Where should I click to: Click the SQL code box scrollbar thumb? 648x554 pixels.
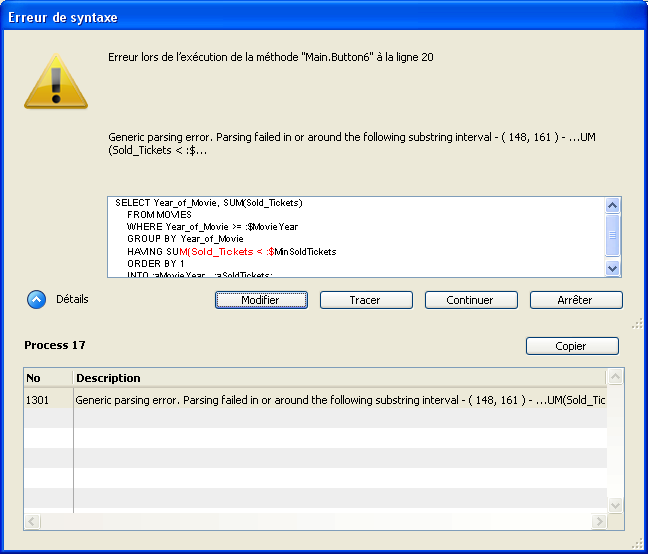(613, 234)
